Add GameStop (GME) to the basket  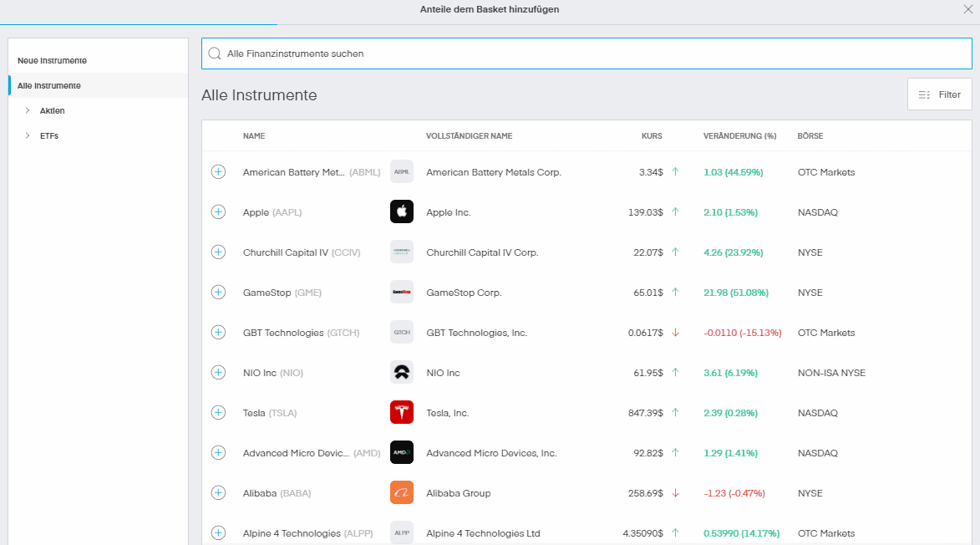(x=218, y=292)
